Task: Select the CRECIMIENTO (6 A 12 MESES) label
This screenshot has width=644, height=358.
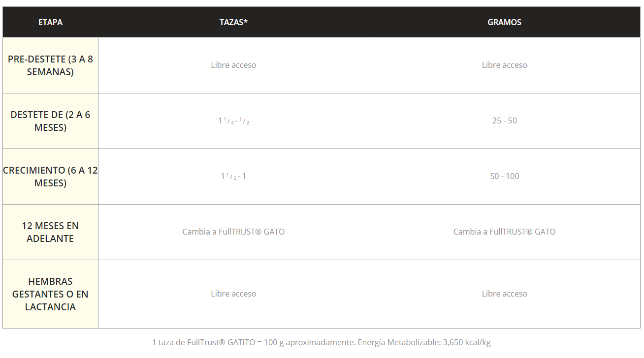Action: 50,177
